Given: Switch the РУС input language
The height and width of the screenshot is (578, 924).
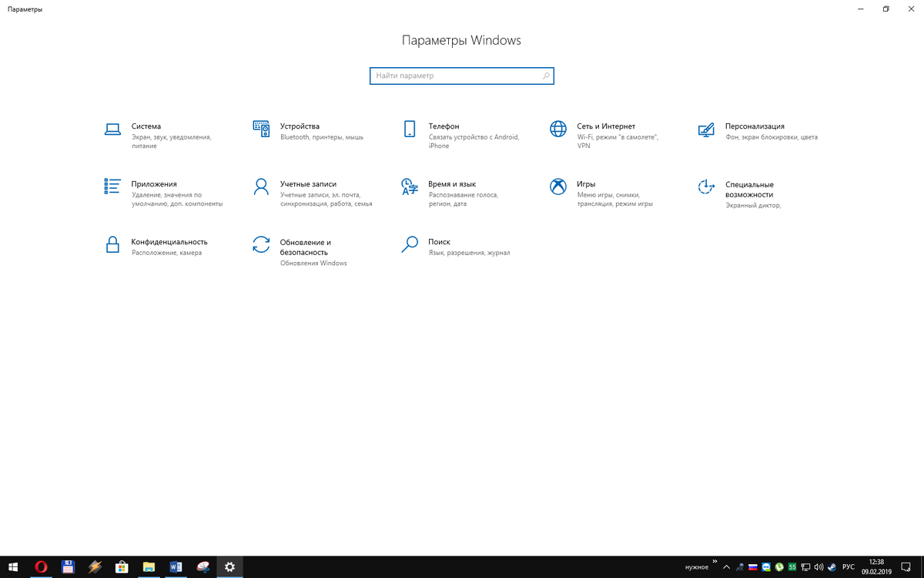Looking at the screenshot, I should (x=849, y=567).
